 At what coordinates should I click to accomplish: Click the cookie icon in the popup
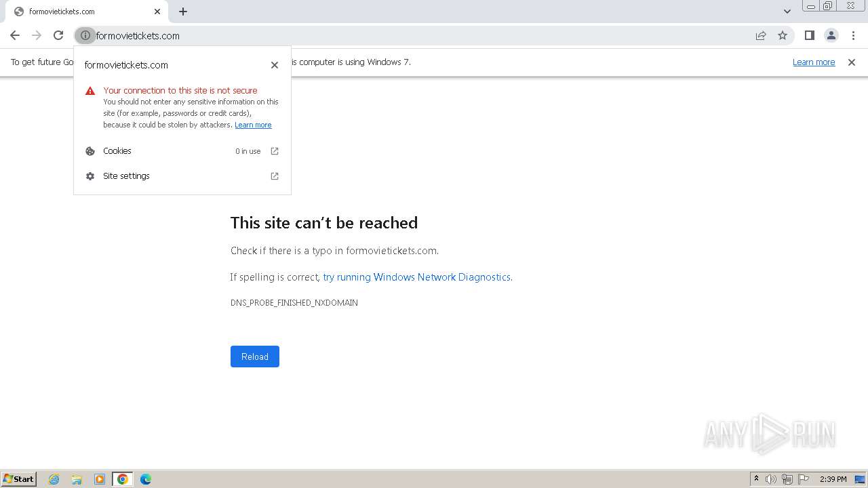pyautogui.click(x=90, y=151)
